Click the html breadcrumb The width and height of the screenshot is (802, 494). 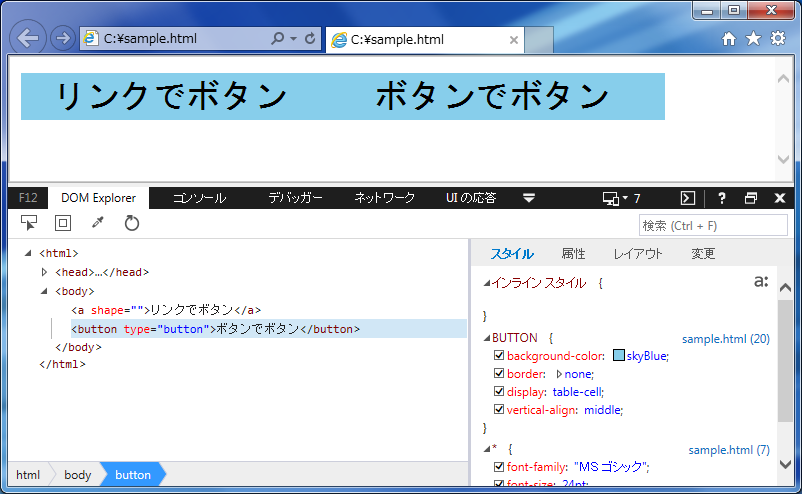click(x=28, y=475)
